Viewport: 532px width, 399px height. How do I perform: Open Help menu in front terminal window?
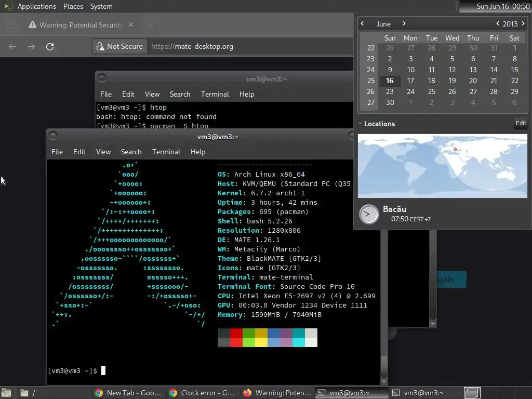pos(198,152)
